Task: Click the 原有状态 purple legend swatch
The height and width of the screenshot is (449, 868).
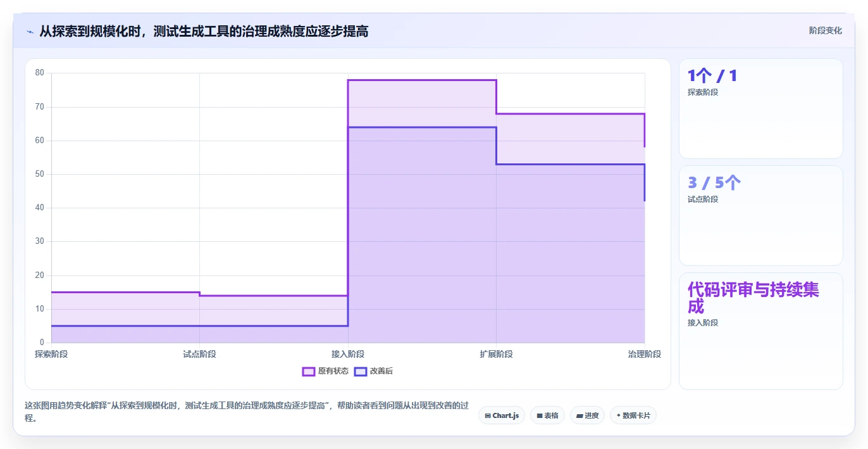Action: [x=309, y=371]
